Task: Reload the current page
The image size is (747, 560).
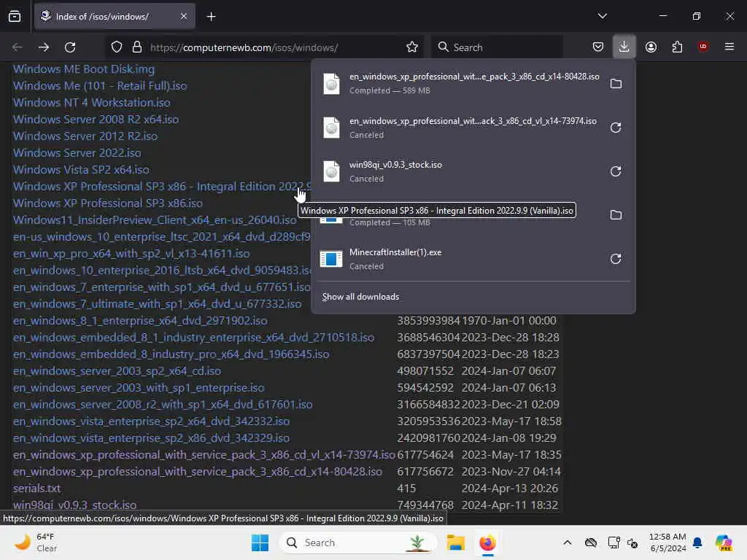Action: tap(70, 47)
